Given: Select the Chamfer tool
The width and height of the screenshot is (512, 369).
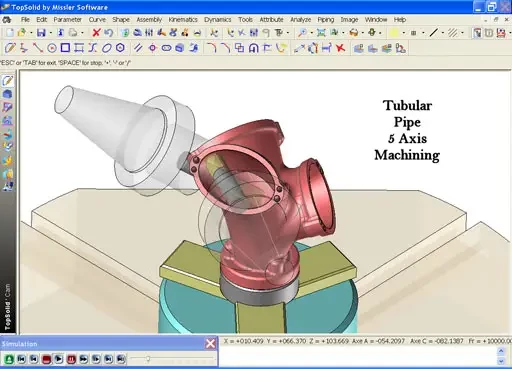Looking at the screenshot, I should pyautogui.click(x=226, y=48).
